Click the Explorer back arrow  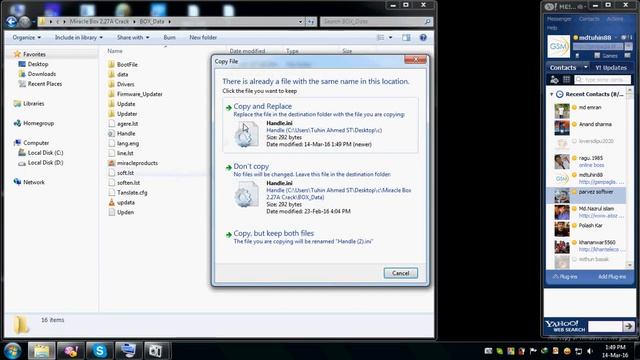12,22
